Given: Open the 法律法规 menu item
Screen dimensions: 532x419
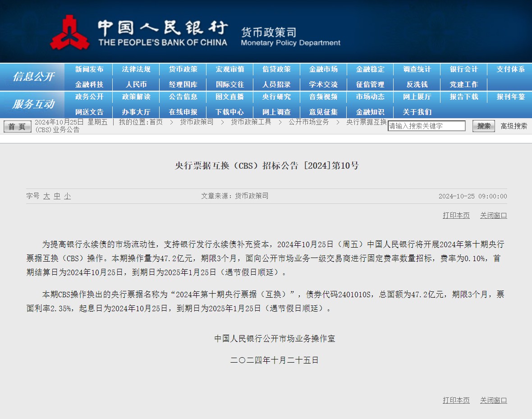Looking at the screenshot, I should point(136,69).
